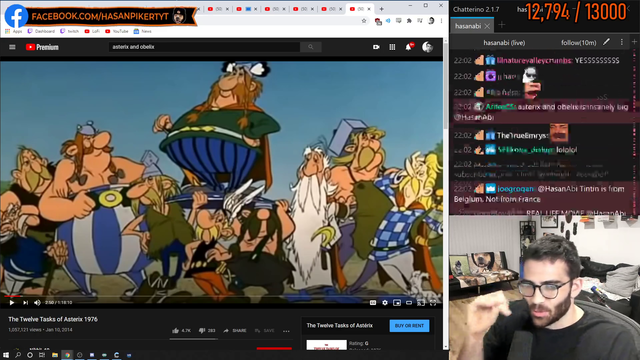Open the YouTube hamburger guide menu
This screenshot has width=640, height=360.
[12, 47]
